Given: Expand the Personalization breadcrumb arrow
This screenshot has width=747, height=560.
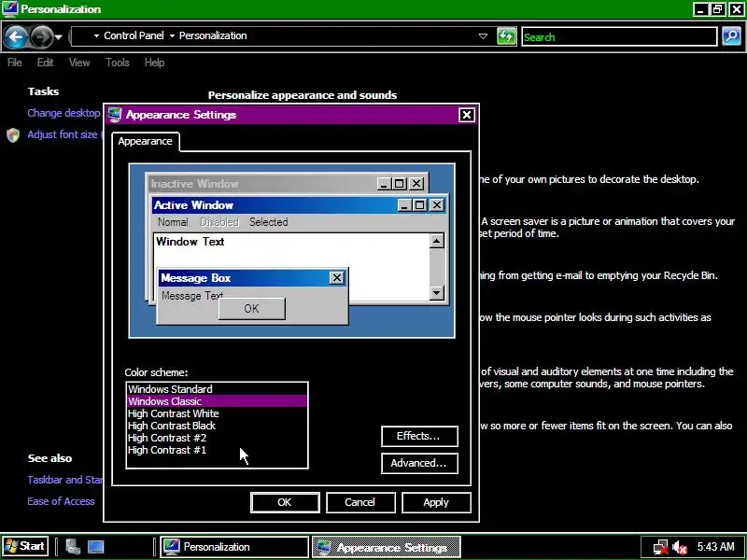Looking at the screenshot, I should [x=172, y=35].
